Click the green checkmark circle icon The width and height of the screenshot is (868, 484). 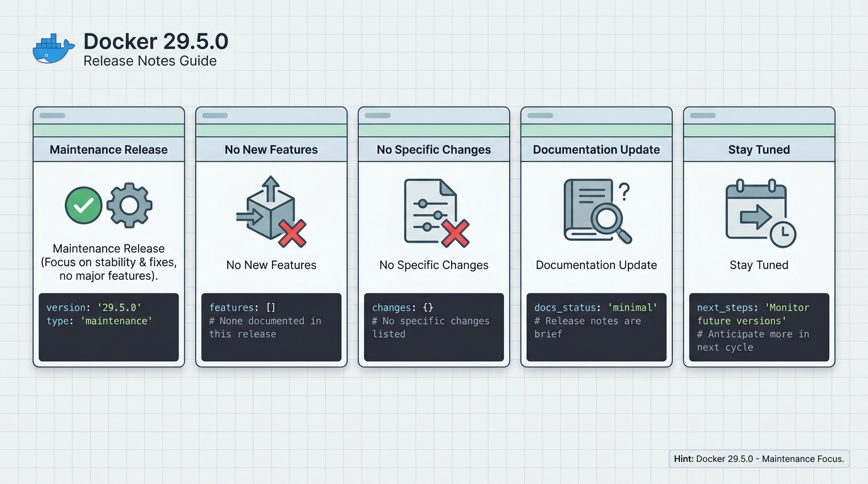tap(83, 204)
